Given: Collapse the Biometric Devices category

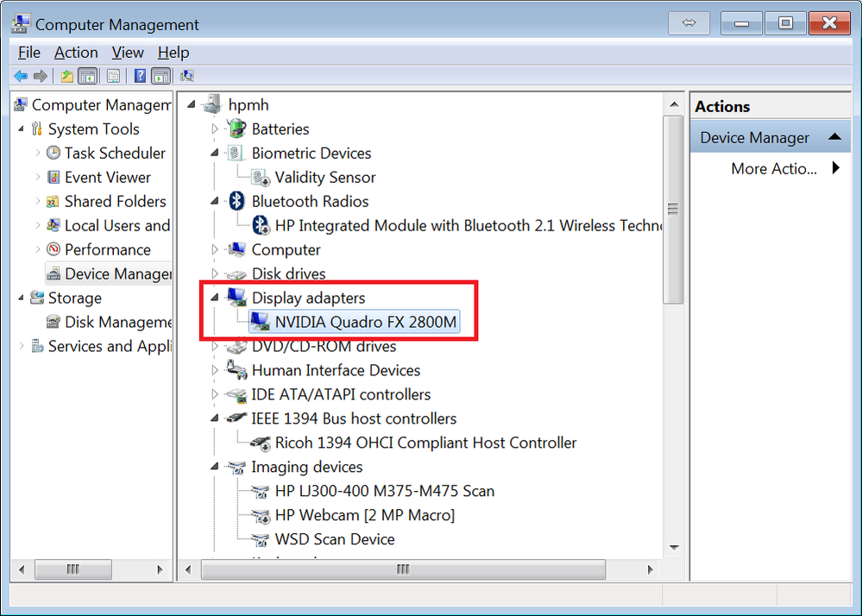Looking at the screenshot, I should tap(215, 153).
